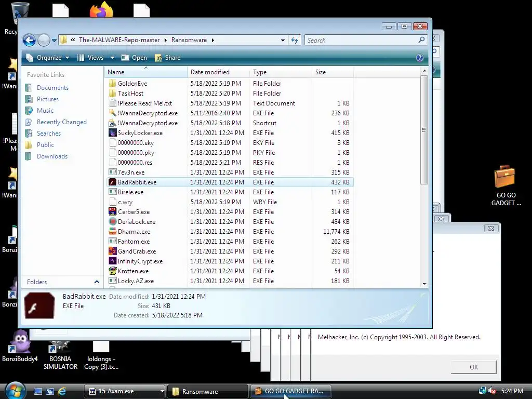This screenshot has height=399, width=532.
Task: Select !WannaDecryptor!.exe shortcut icon
Action: point(112,123)
